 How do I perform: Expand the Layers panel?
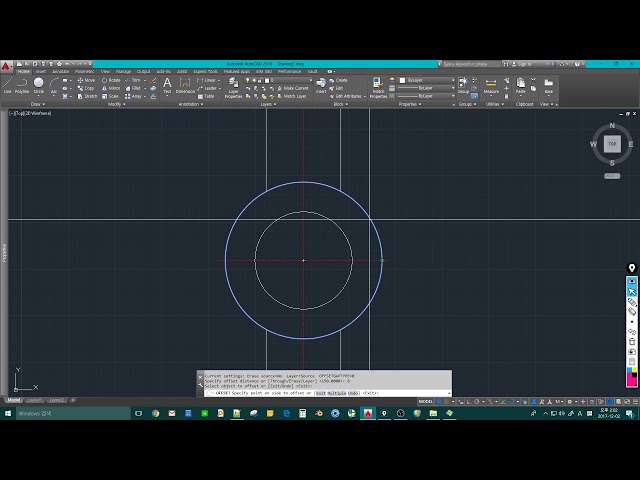click(x=268, y=104)
